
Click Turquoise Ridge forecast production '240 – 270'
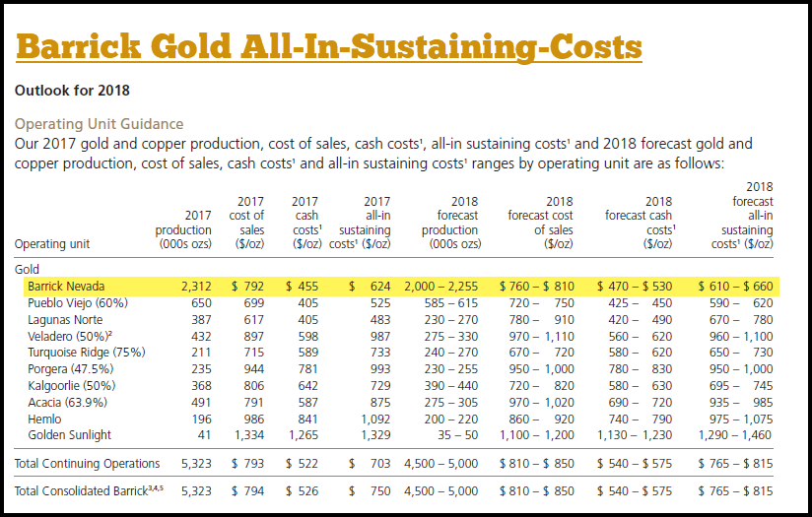coord(451,353)
